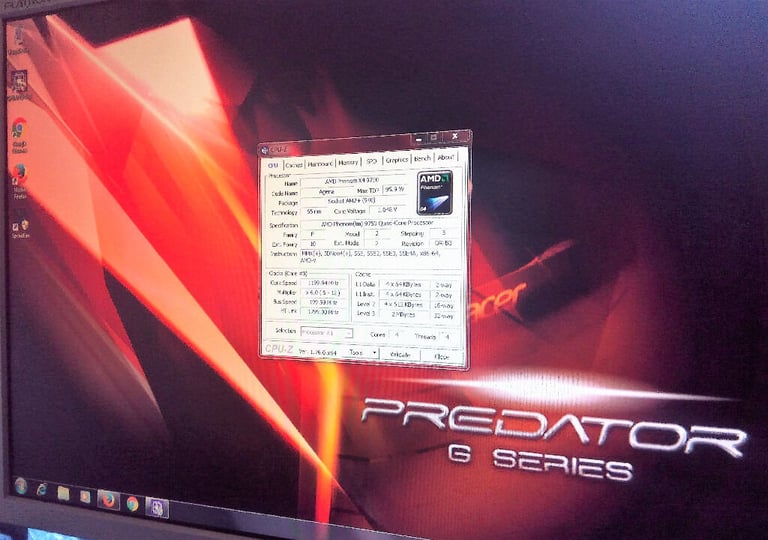Click the Ver. 1.76.0.x64 version text
The image size is (768, 540).
click(x=317, y=352)
